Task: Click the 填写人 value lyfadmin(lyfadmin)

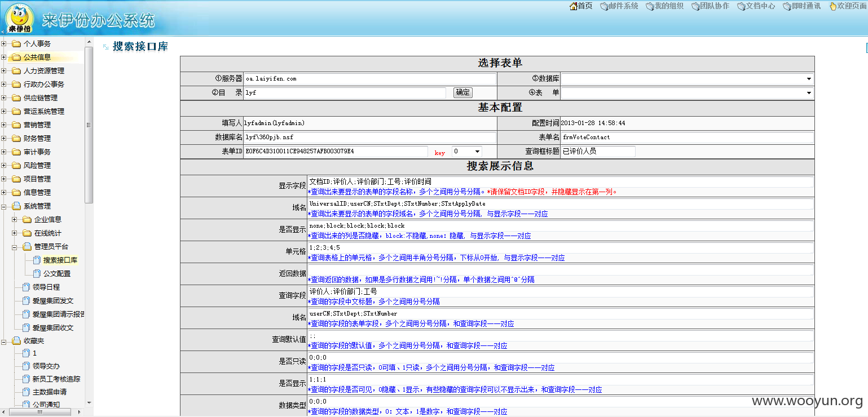Action: 274,123
